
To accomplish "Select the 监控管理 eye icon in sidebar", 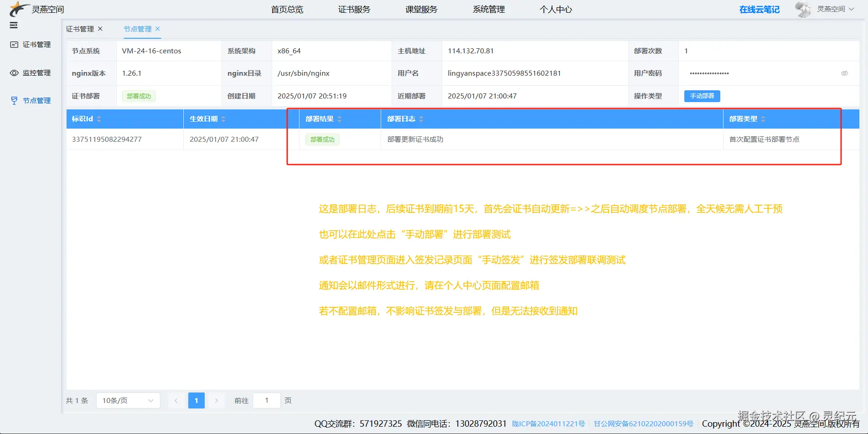I will (x=14, y=72).
